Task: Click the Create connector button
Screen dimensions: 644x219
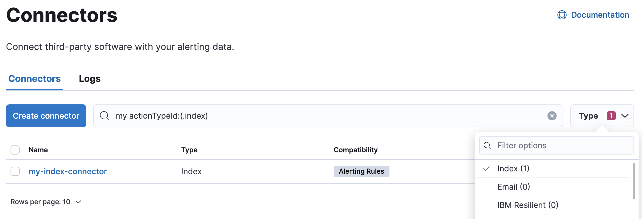Action: pyautogui.click(x=46, y=116)
